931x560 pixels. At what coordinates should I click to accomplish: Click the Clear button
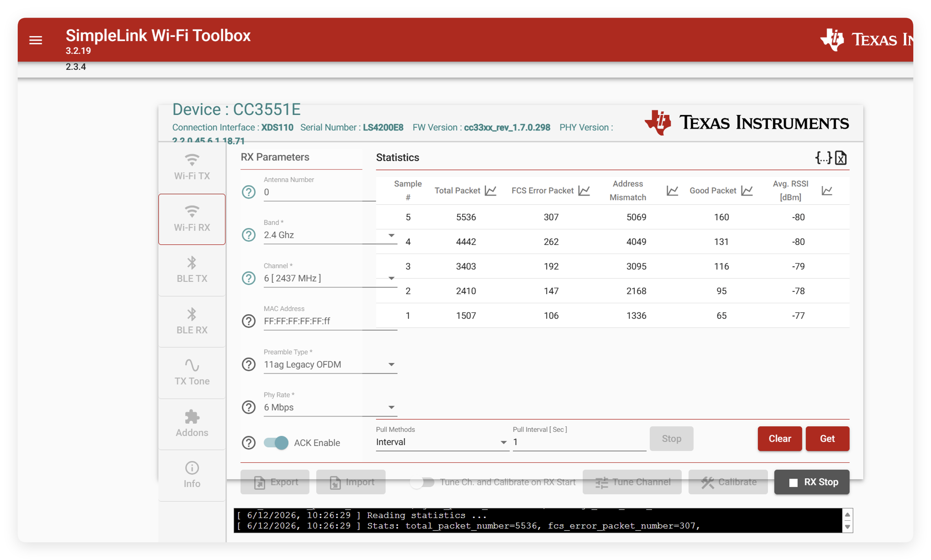780,438
